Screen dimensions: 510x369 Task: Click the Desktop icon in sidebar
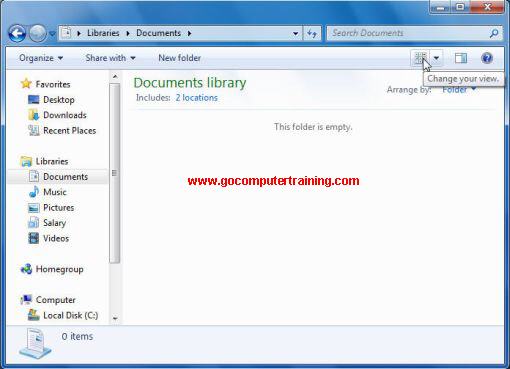point(34,100)
